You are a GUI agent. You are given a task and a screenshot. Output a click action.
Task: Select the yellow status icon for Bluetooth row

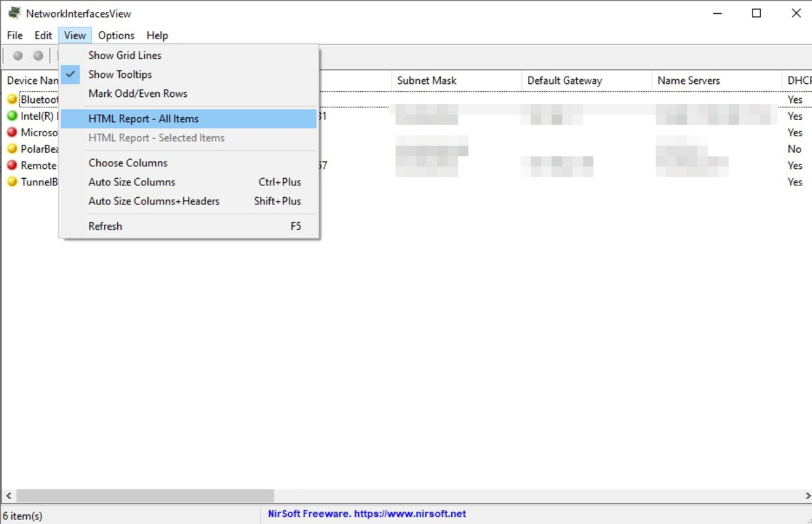click(12, 100)
